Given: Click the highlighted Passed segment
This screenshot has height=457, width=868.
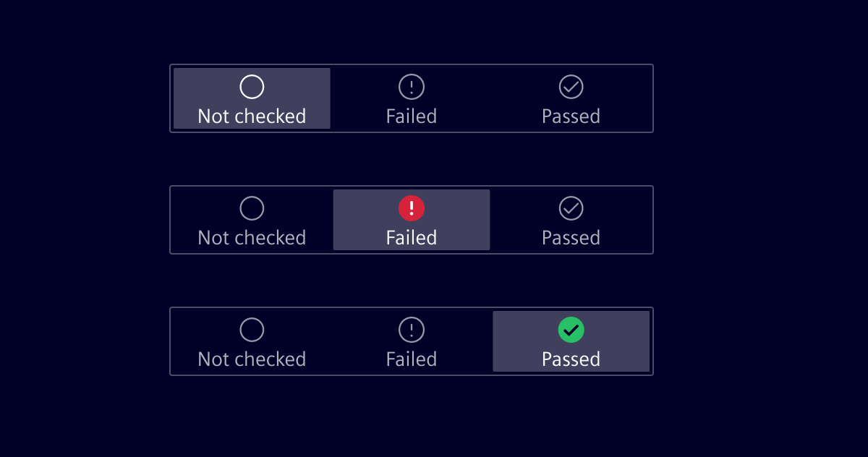Looking at the screenshot, I should click(571, 341).
